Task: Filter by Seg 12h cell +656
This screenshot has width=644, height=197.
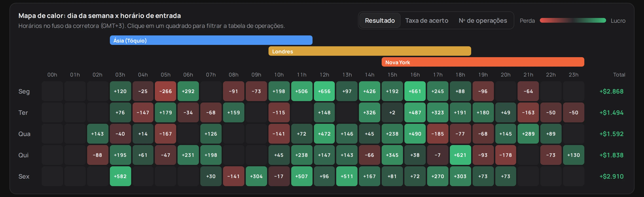Action: [324, 91]
